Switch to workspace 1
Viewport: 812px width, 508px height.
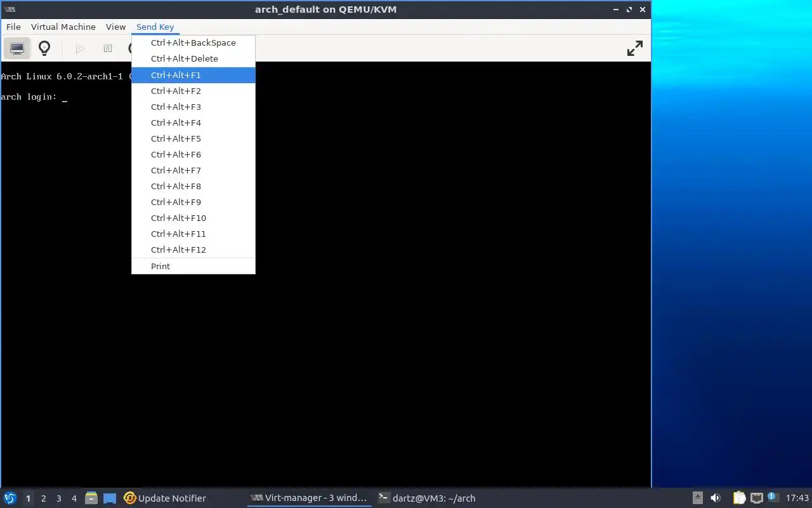[x=28, y=498]
